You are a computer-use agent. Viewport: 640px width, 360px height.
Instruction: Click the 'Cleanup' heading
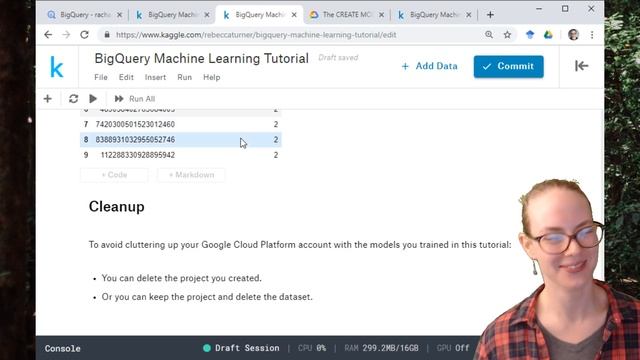117,207
